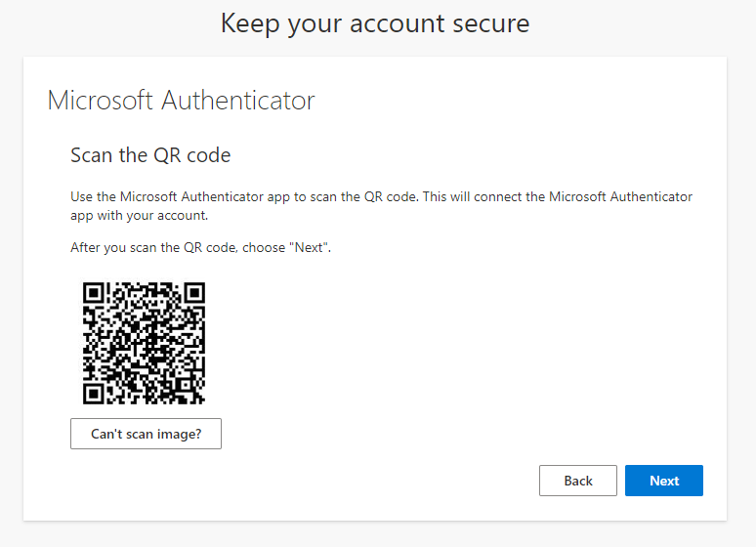Click the text 'After you scan the QR code, choose "Next".'
The height and width of the screenshot is (547, 756).
(200, 247)
